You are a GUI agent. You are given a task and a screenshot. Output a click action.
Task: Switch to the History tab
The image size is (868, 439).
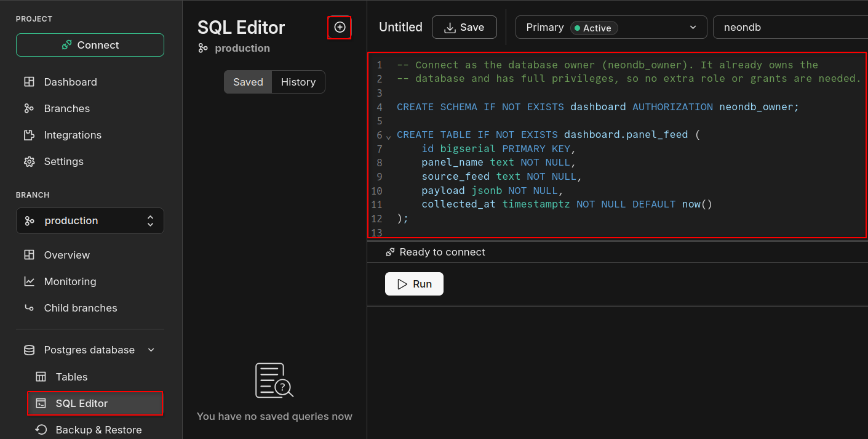[298, 82]
